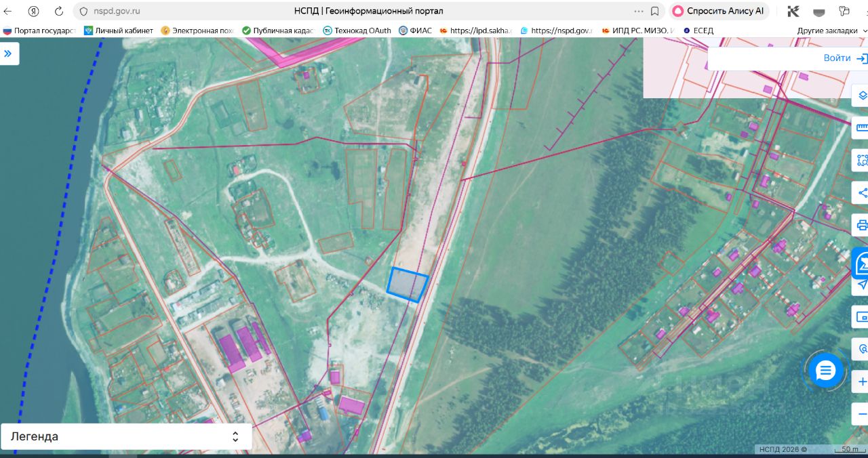Print the map with printer icon

[x=861, y=225]
